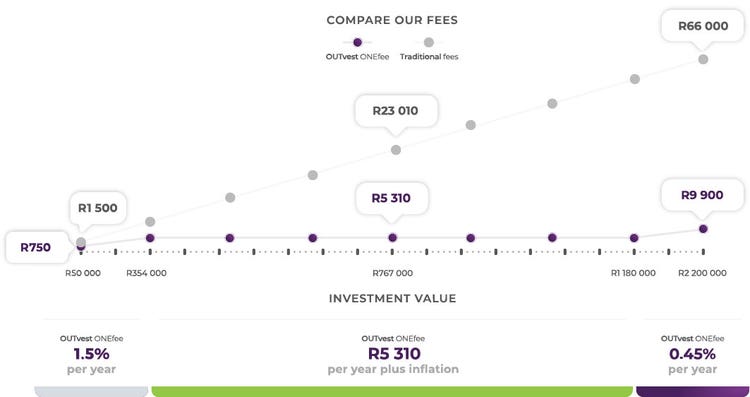The image size is (750, 397).
Task: Click the purple 0.45% fee band bar
Action: pos(691,392)
